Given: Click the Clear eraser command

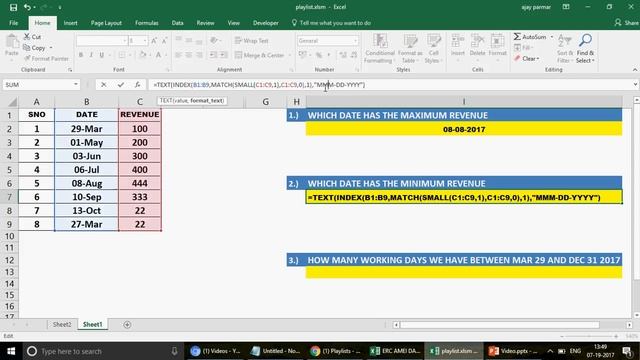Looking at the screenshot, I should pyautogui.click(x=527, y=58).
